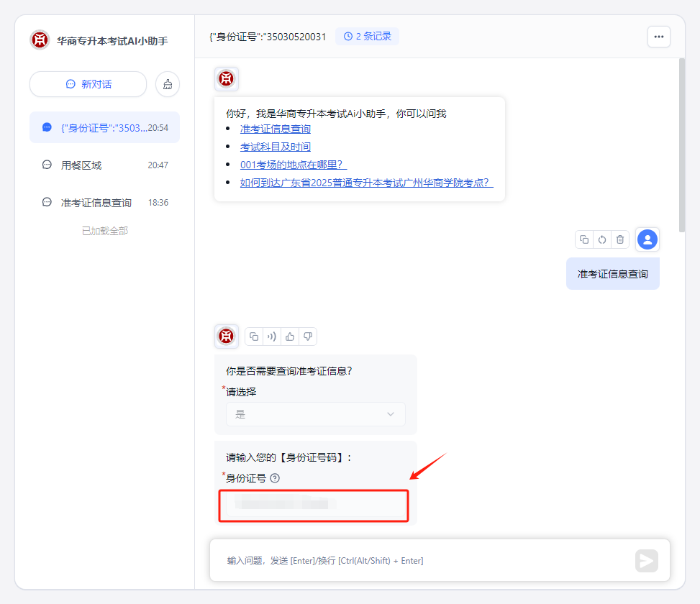Viewport: 700px width, 604px height.
Task: Click the regenerate icon beside user message
Action: tap(602, 239)
